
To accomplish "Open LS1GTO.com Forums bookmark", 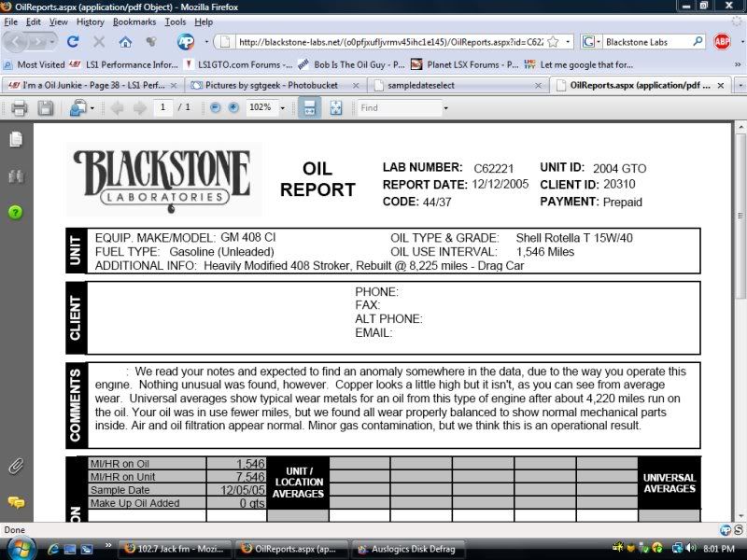I will 239,64.
